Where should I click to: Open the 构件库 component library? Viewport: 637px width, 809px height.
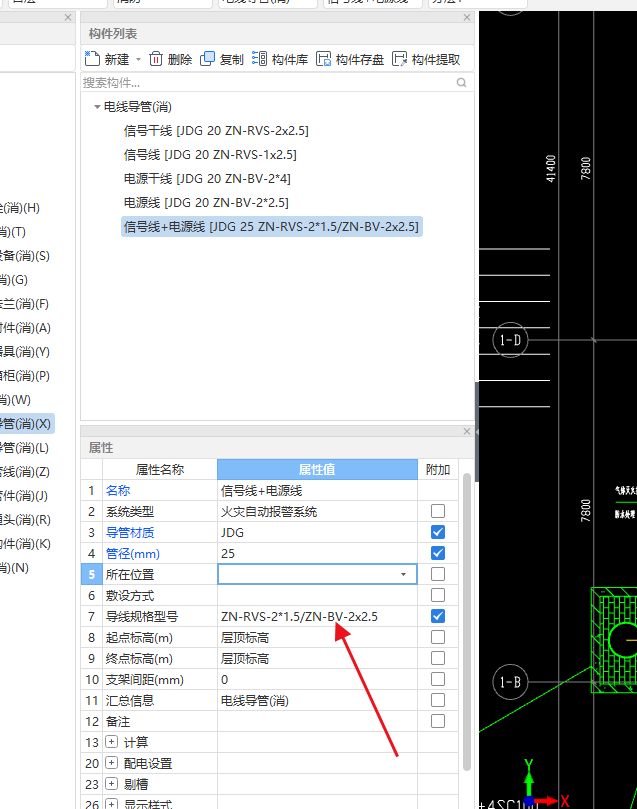tap(280, 59)
